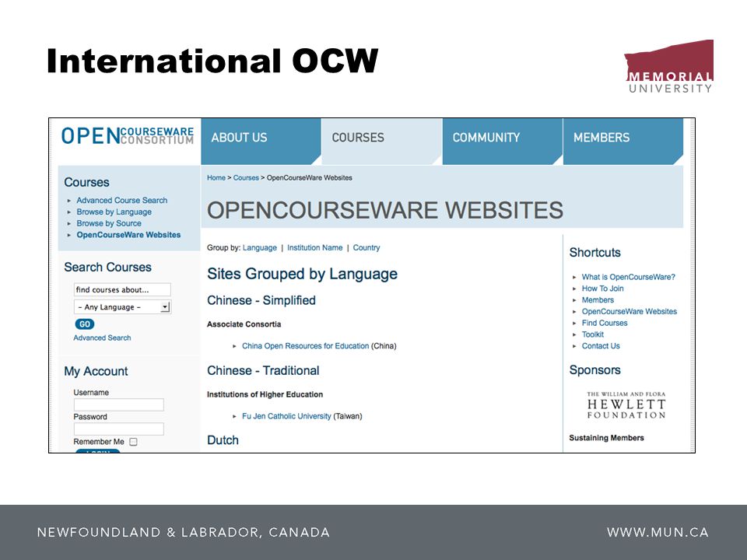Screen dimensions: 747x560
Task: Open the Contact Us shortcut
Action: pos(601,345)
